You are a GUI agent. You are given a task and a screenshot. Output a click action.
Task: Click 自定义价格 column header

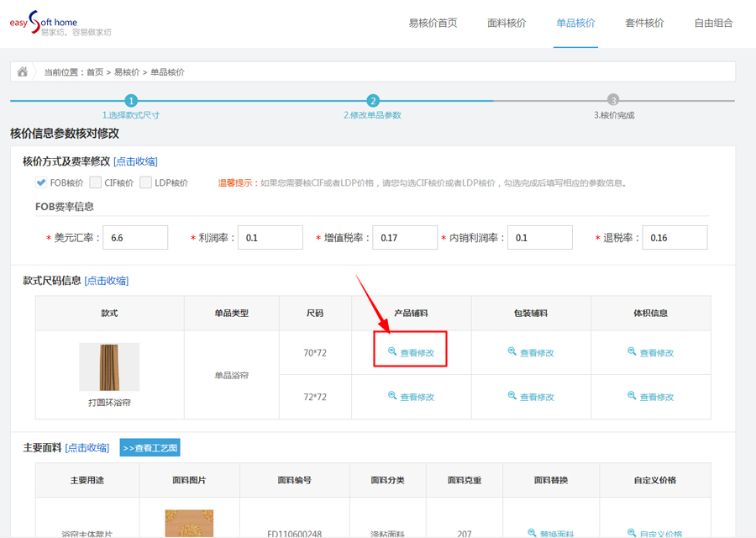coord(654,480)
